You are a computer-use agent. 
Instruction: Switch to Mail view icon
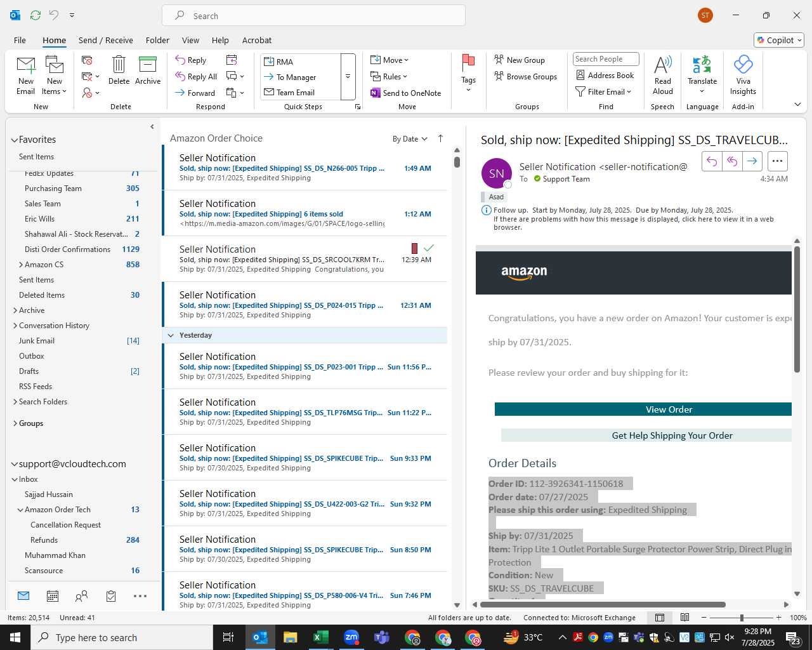tap(23, 596)
